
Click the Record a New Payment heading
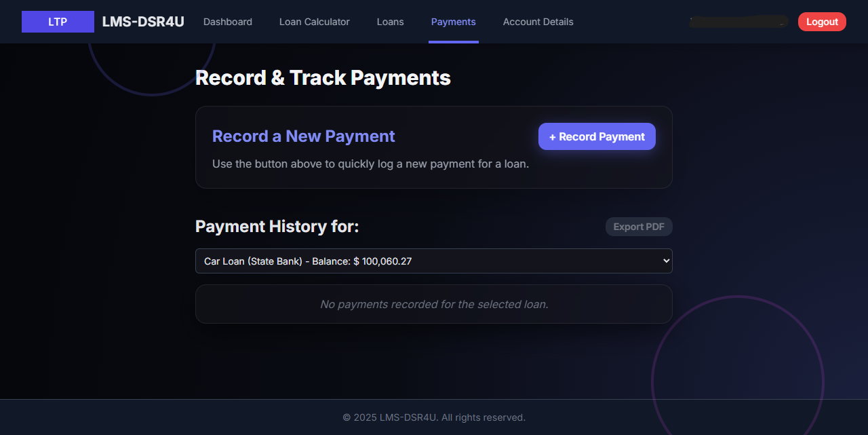coord(303,136)
